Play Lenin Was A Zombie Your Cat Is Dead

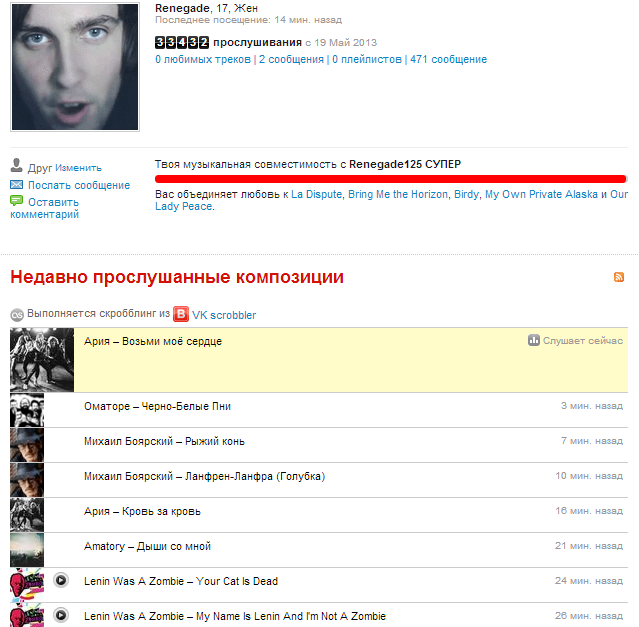[61, 580]
